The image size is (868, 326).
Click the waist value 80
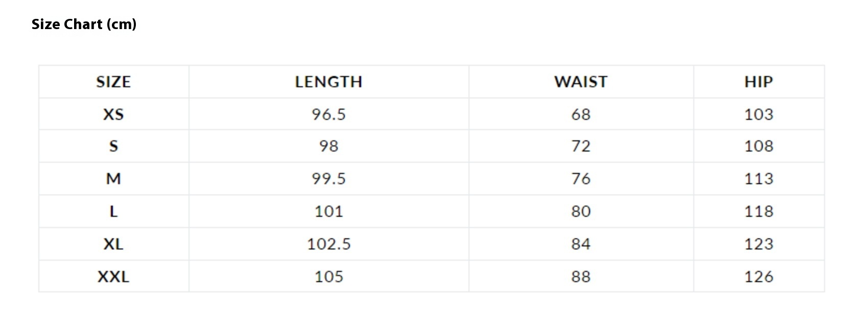click(x=581, y=211)
